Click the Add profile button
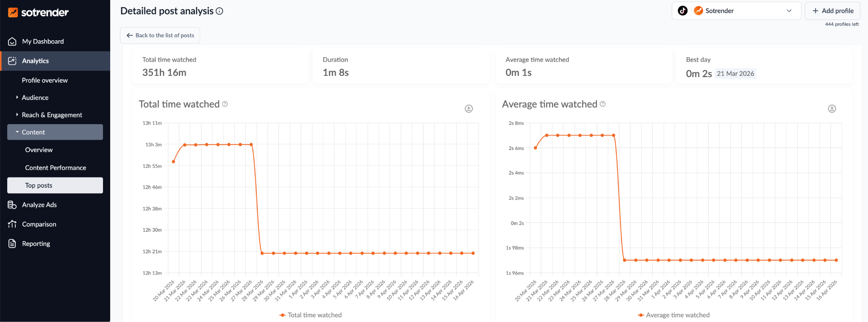Screen dimensions: 868x322 click(x=832, y=11)
